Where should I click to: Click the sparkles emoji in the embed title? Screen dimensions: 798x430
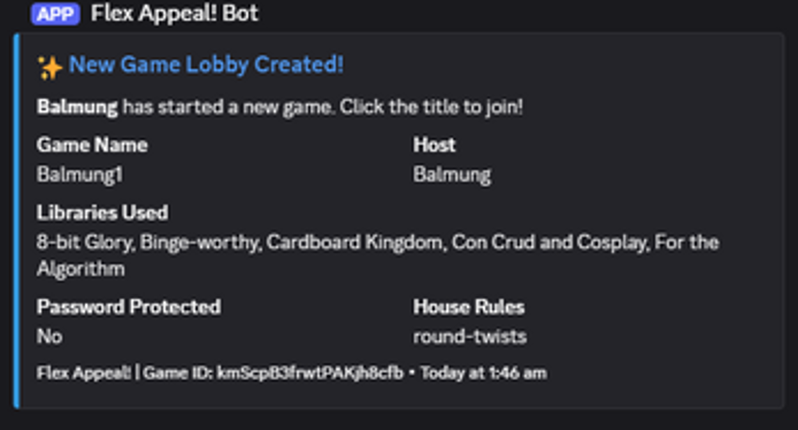tap(49, 66)
